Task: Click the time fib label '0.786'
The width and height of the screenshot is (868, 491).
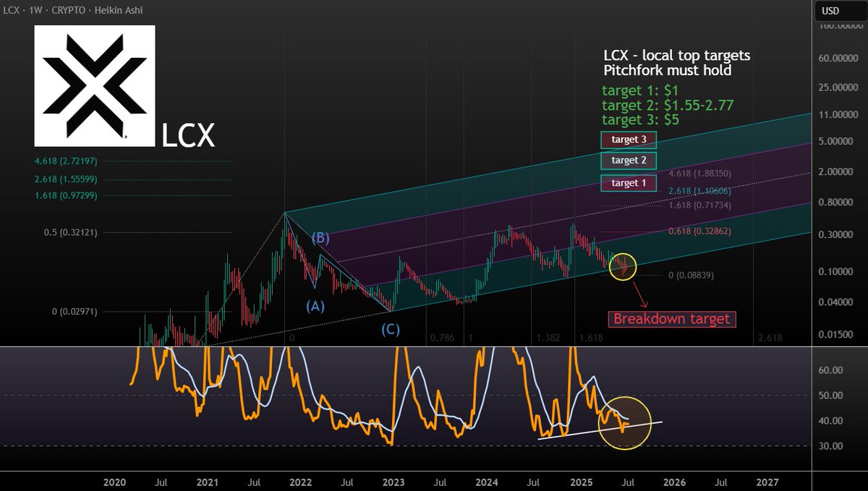Action: [x=441, y=338]
